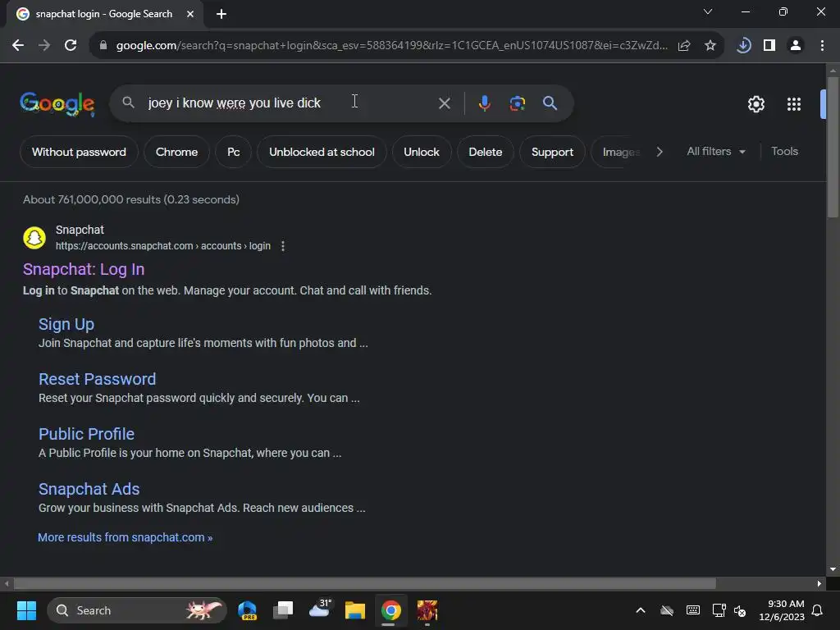Click the forward navigation arrow

click(44, 46)
